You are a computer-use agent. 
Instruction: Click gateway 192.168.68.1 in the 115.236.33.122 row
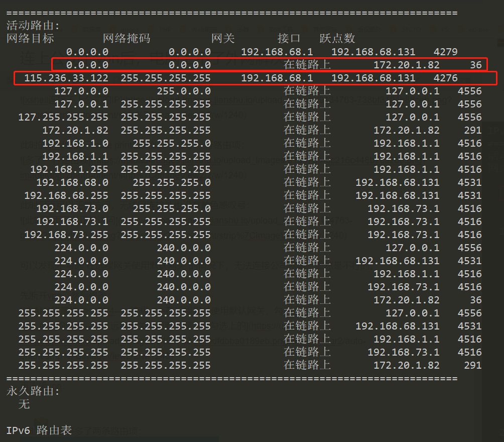click(x=277, y=78)
